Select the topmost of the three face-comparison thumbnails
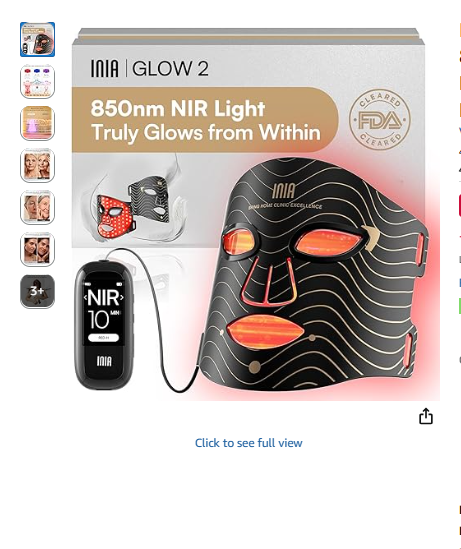 tap(37, 166)
